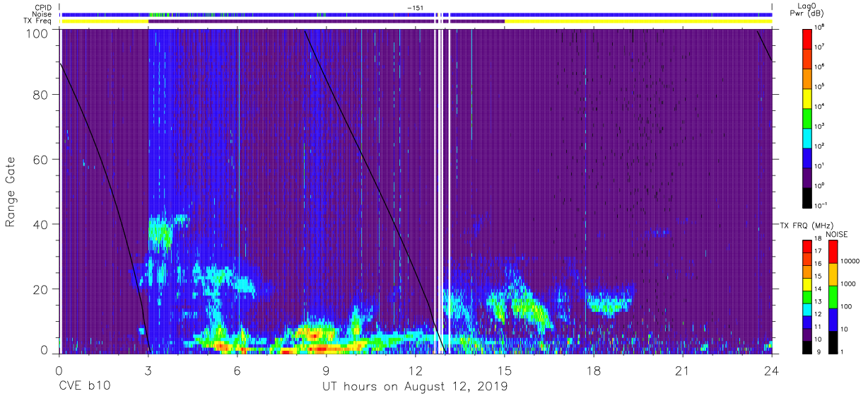Click the 'CPID' label at top left

pos(44,7)
